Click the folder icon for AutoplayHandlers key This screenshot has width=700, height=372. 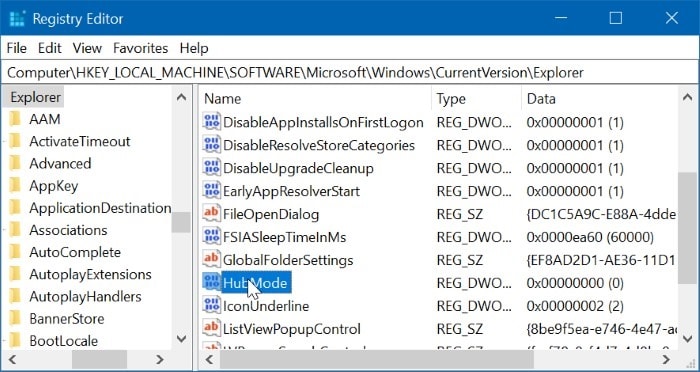click(15, 297)
